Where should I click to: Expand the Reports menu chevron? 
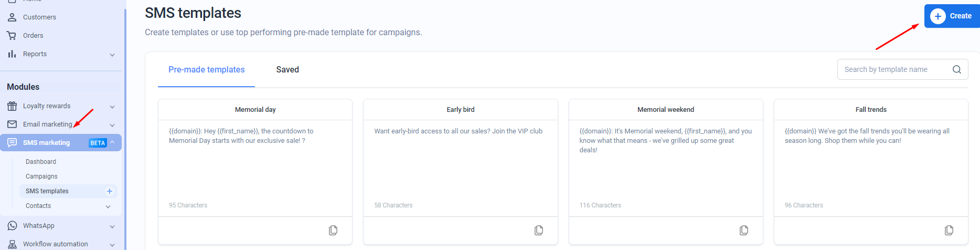click(112, 55)
